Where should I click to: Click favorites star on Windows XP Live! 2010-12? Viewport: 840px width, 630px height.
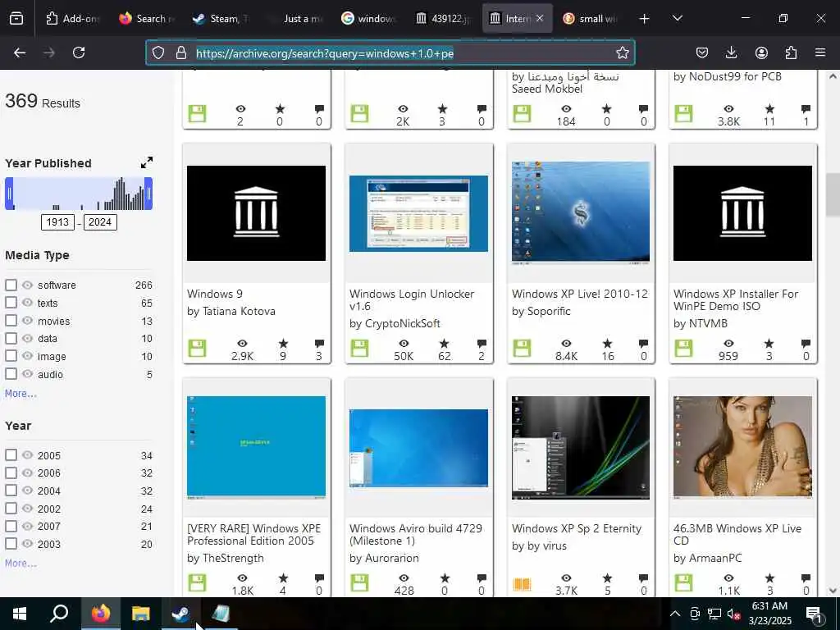pyautogui.click(x=607, y=344)
